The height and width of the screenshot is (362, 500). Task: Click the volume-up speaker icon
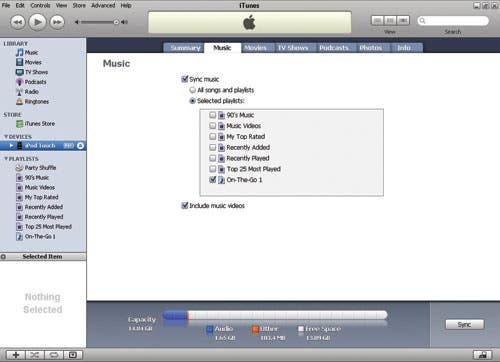(125, 22)
